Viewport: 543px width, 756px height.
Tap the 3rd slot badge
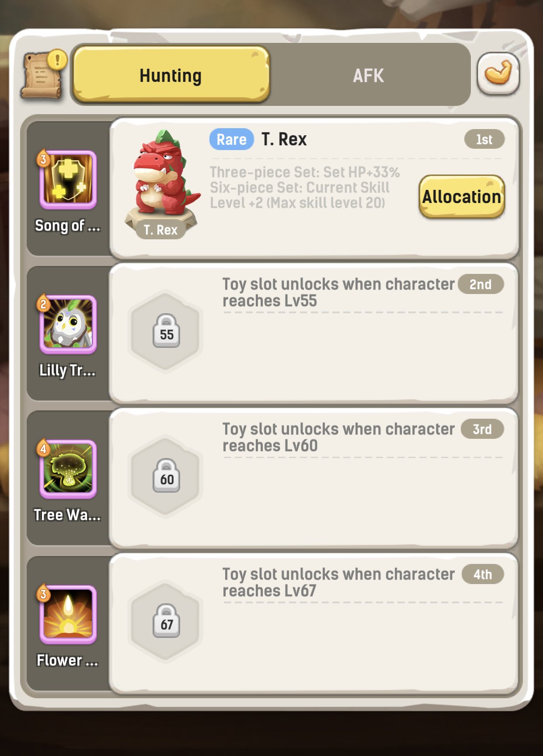pyautogui.click(x=482, y=429)
